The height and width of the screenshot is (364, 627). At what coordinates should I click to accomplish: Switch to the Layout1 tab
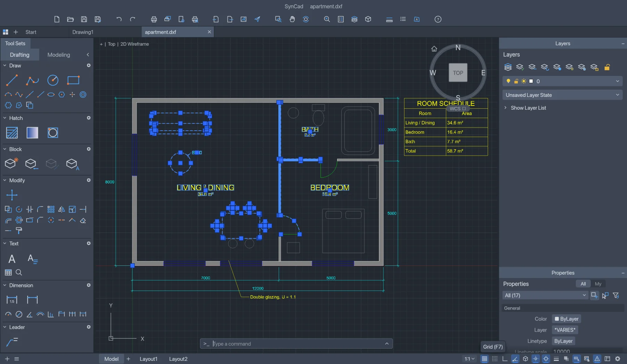point(148,359)
